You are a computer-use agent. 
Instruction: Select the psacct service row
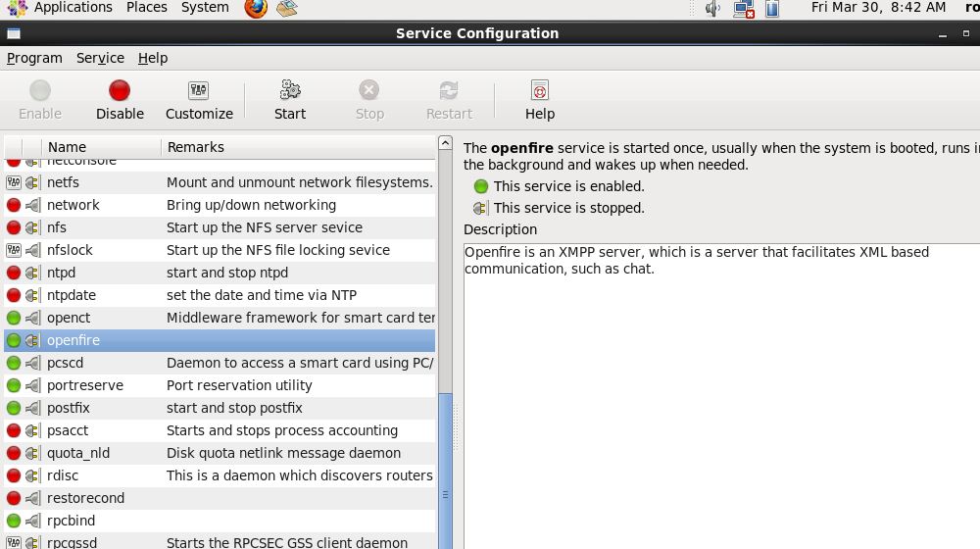pyautogui.click(x=220, y=430)
